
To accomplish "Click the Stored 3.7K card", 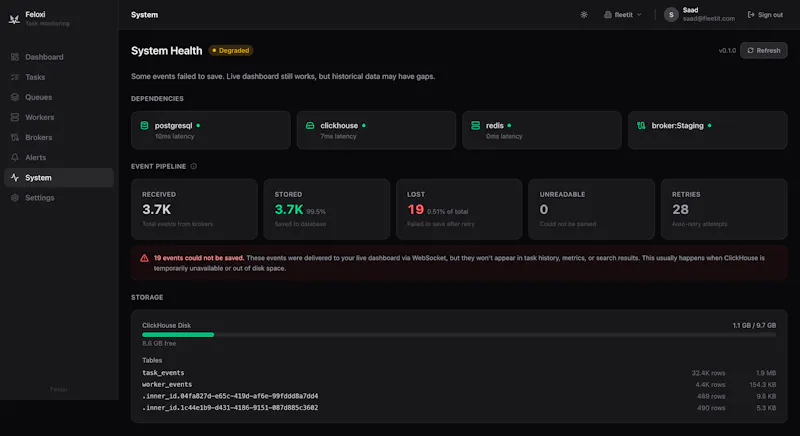I will [327, 209].
